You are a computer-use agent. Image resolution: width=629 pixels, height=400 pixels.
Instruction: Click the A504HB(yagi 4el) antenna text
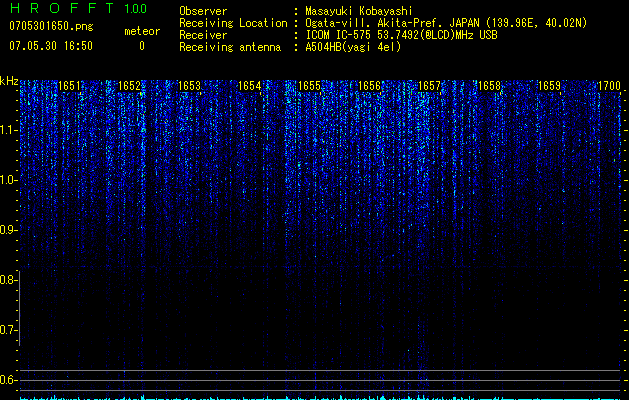[353, 47]
